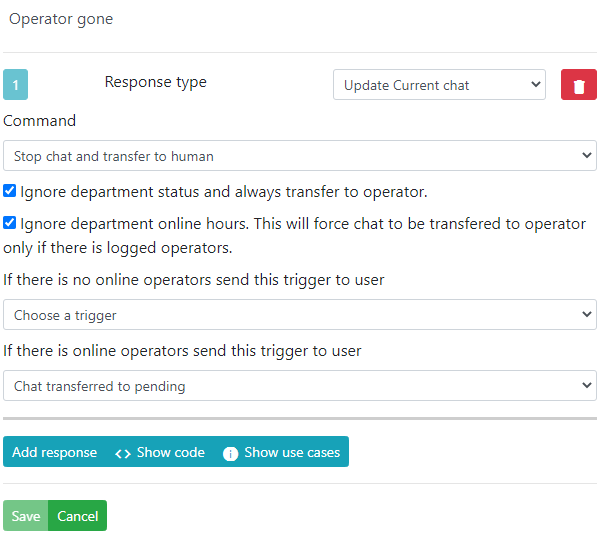The width and height of the screenshot is (605, 538).
Task: Delete response 1 with the red trash icon
Action: (578, 85)
